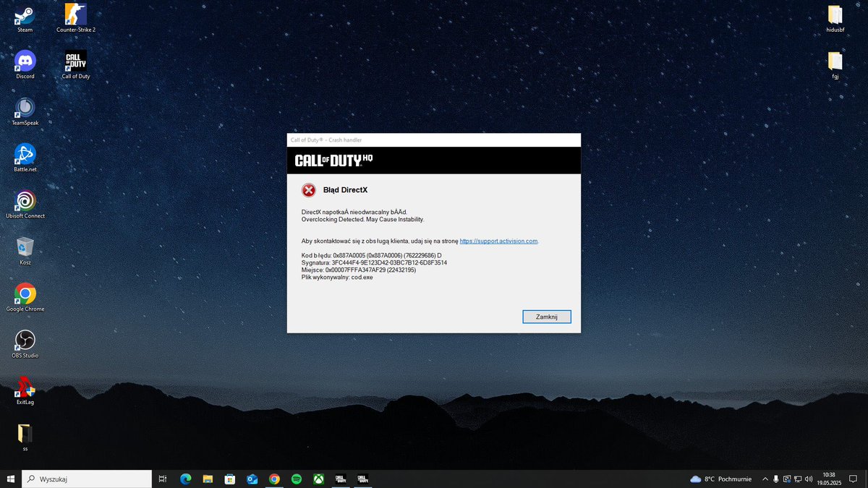
Task: Click the Błąd DirectX heading
Action: 345,190
